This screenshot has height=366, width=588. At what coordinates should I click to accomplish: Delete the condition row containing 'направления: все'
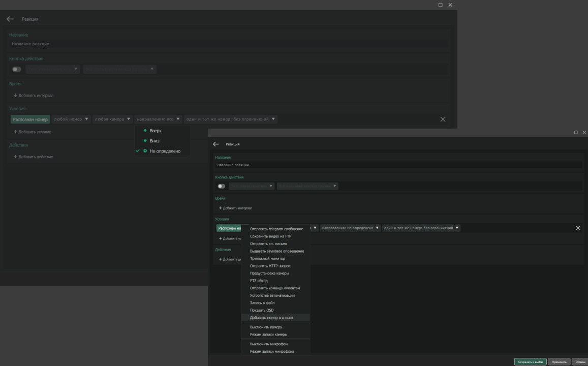[442, 119]
